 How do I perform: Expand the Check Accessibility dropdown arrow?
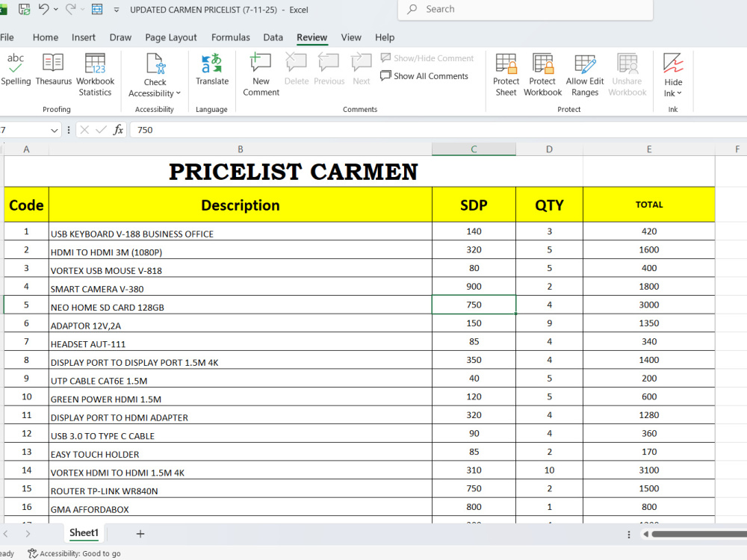coord(179,93)
